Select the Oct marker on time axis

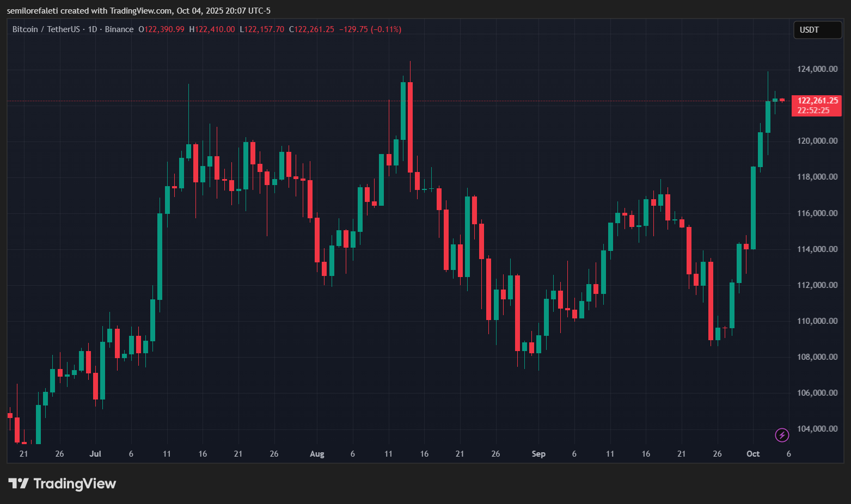coord(753,454)
